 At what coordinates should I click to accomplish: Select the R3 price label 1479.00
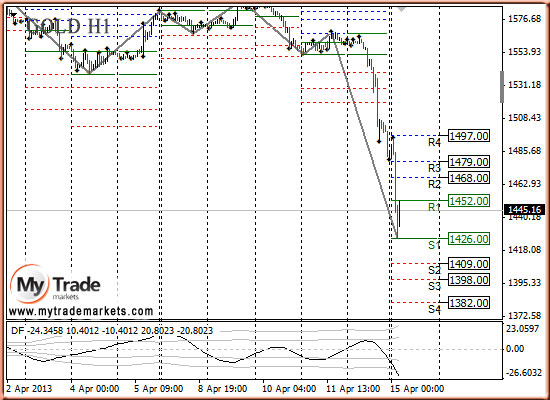click(x=469, y=162)
